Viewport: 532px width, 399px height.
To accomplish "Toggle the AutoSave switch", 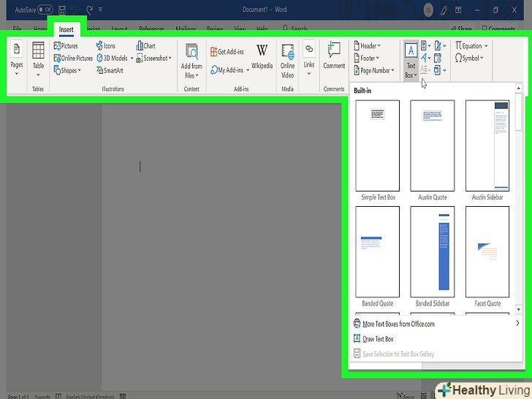I will tap(45, 9).
